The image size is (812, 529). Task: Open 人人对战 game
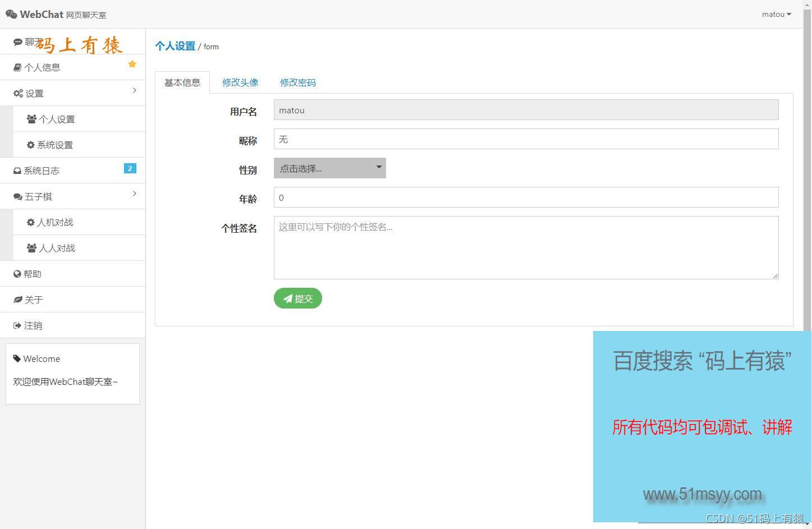(x=79, y=248)
